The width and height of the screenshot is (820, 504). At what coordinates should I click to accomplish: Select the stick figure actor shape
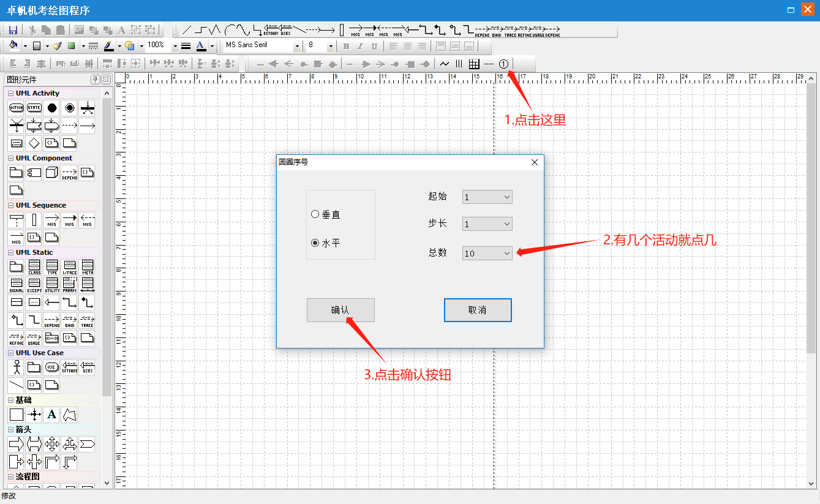coord(17,367)
